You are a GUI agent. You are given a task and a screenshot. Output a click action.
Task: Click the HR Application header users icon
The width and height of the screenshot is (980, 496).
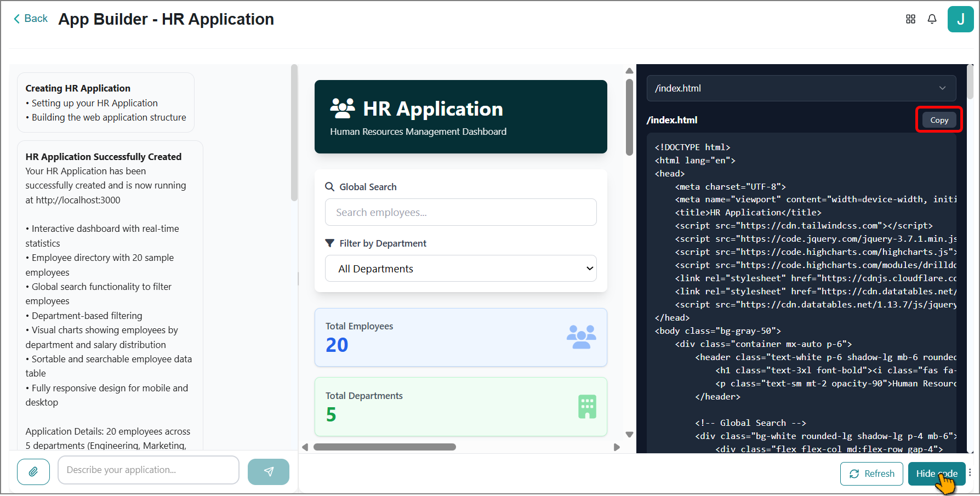pyautogui.click(x=343, y=109)
